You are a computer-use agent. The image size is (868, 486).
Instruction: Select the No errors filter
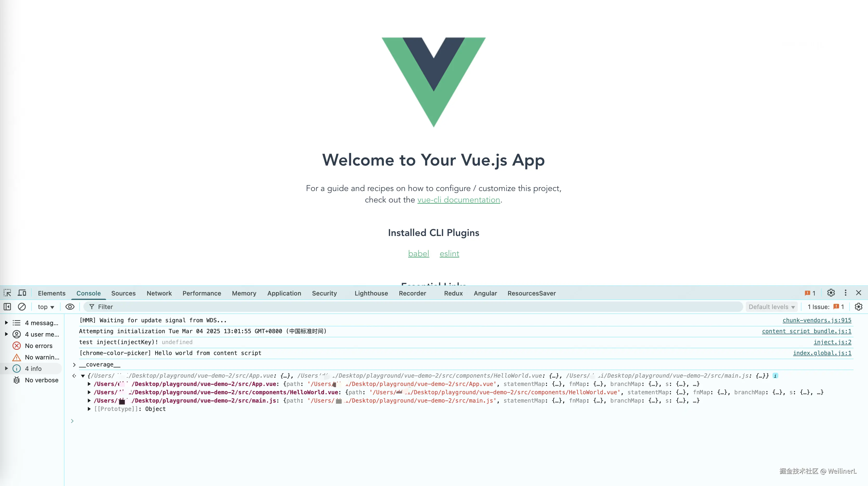coord(38,346)
